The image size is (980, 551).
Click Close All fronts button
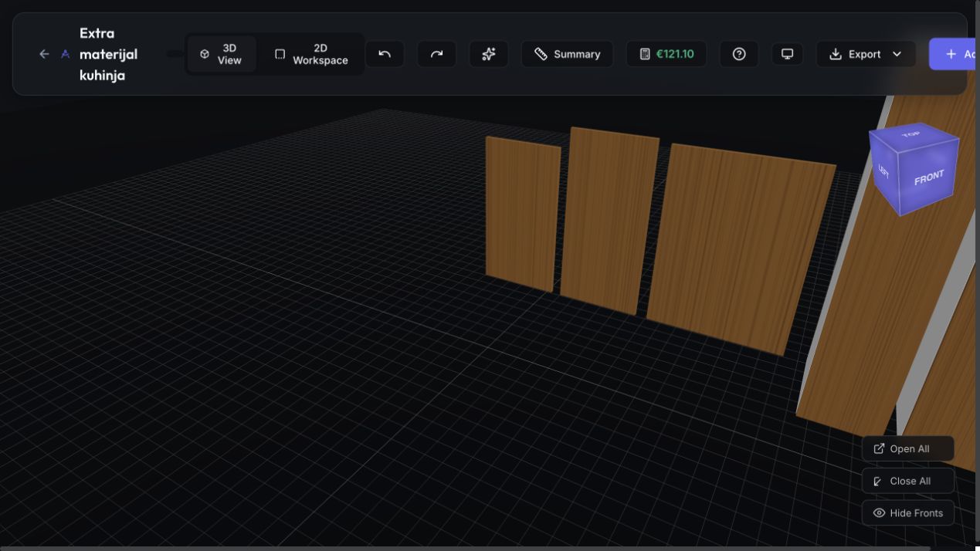point(908,481)
